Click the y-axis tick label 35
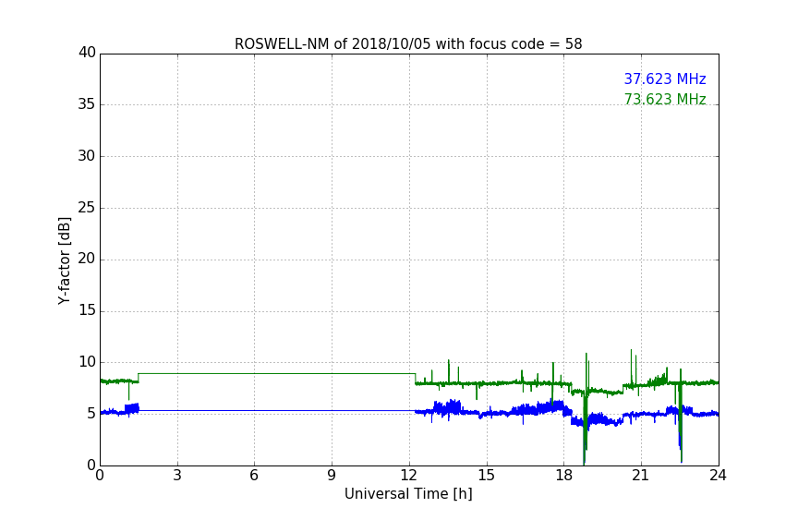Viewport: 798px width, 532px height. point(87,104)
